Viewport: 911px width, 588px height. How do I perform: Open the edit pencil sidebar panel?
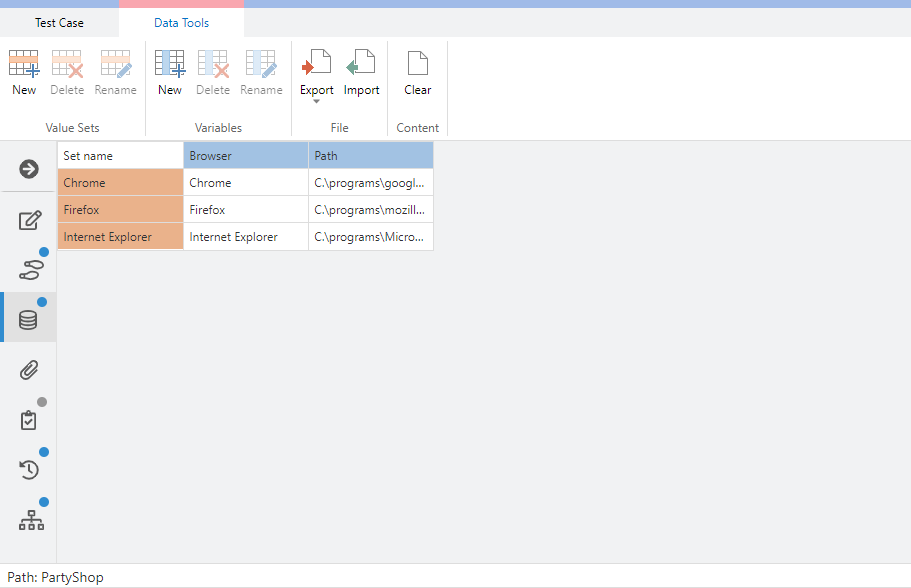click(29, 221)
